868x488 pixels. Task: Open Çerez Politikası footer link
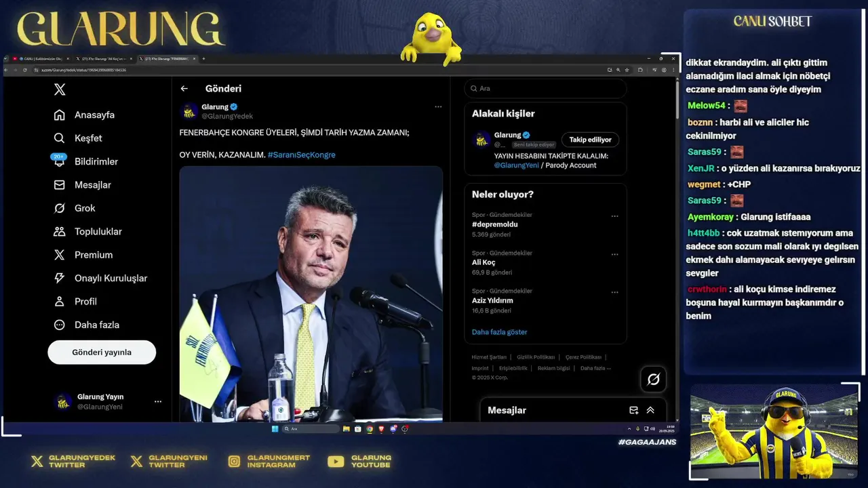(x=583, y=357)
